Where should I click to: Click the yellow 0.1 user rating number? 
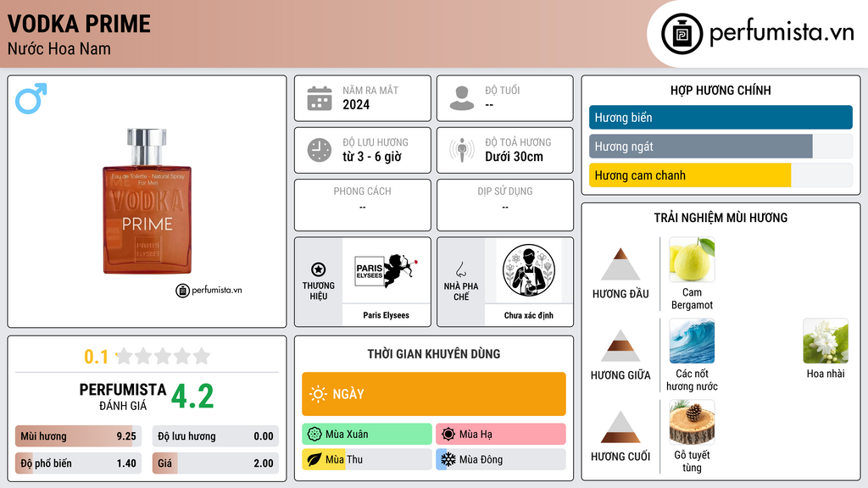click(97, 357)
